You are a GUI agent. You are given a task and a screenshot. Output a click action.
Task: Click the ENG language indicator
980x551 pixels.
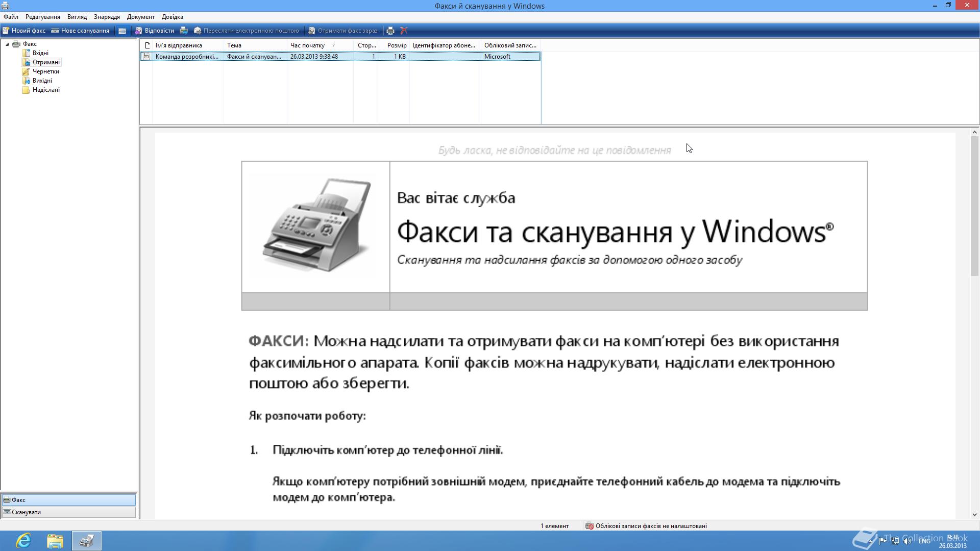point(924,541)
